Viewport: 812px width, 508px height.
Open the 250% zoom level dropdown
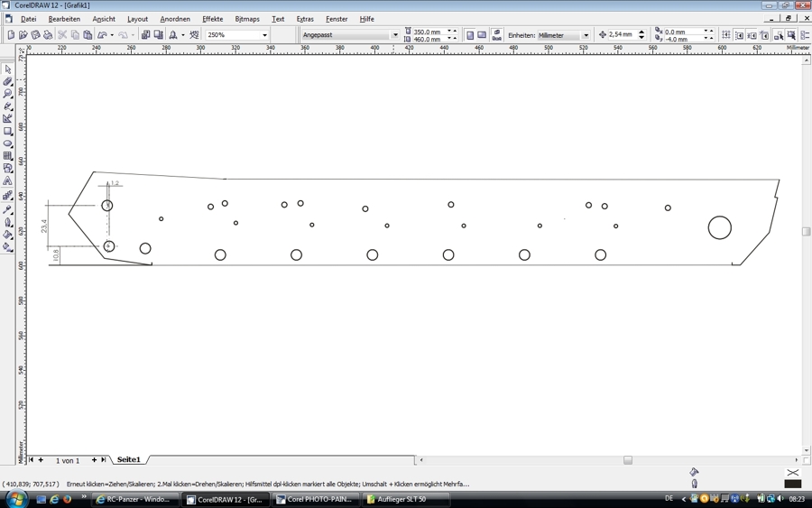tap(264, 35)
